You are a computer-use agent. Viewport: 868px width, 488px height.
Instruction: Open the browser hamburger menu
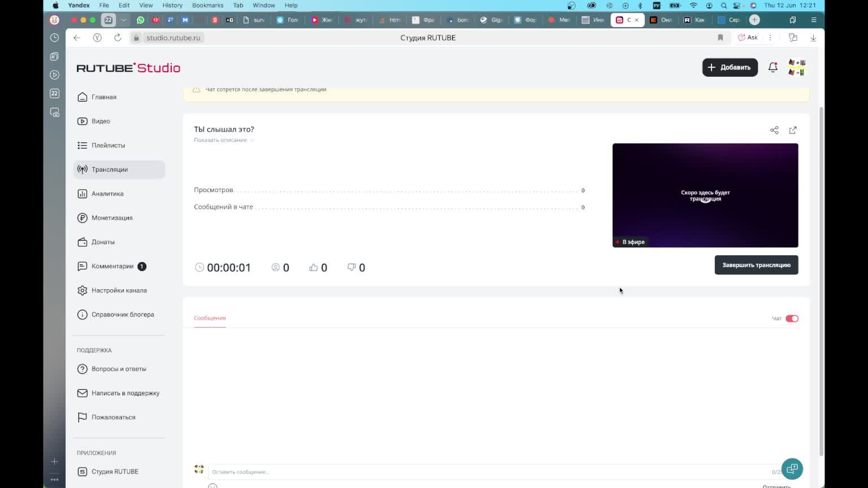814,20
